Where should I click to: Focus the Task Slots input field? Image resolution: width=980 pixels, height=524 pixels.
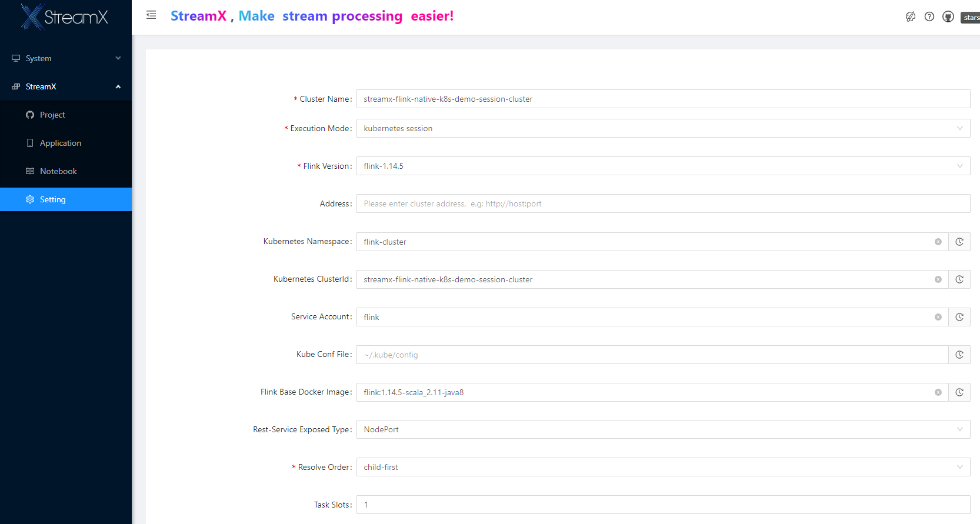click(663, 505)
